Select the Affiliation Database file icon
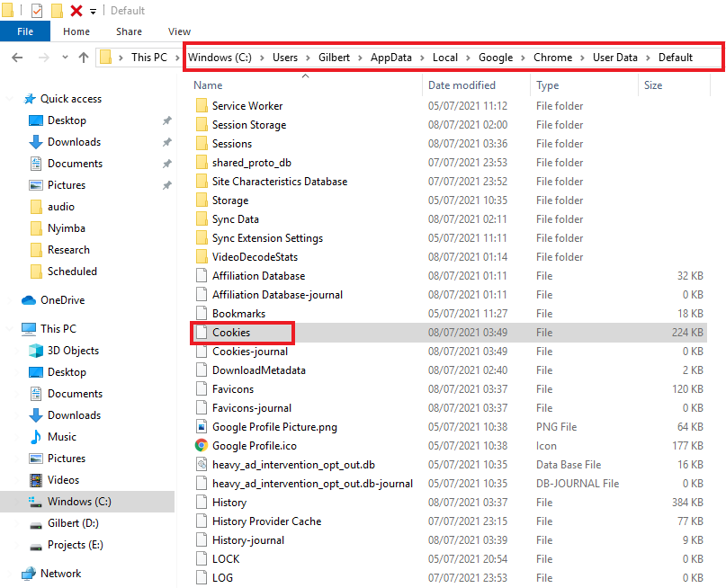726x588 pixels. (202, 276)
